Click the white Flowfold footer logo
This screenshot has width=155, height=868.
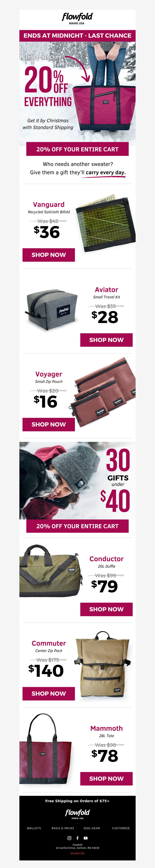point(77,814)
